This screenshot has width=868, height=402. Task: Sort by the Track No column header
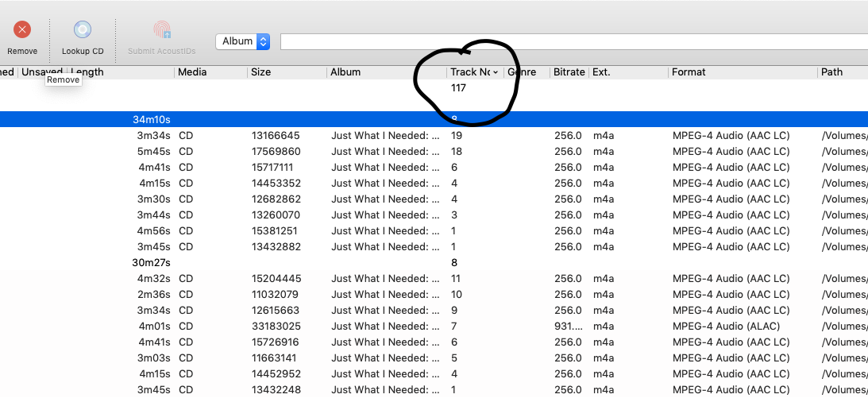[x=473, y=72]
